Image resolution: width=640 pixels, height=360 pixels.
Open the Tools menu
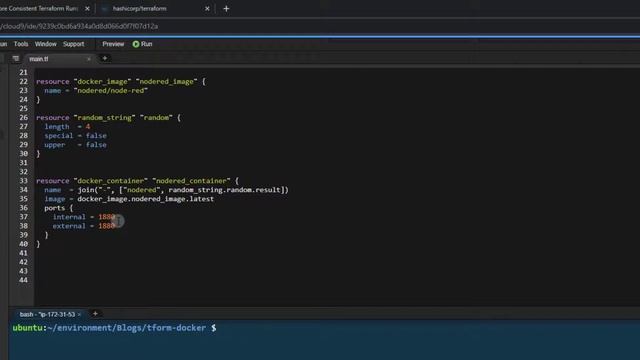(21, 44)
